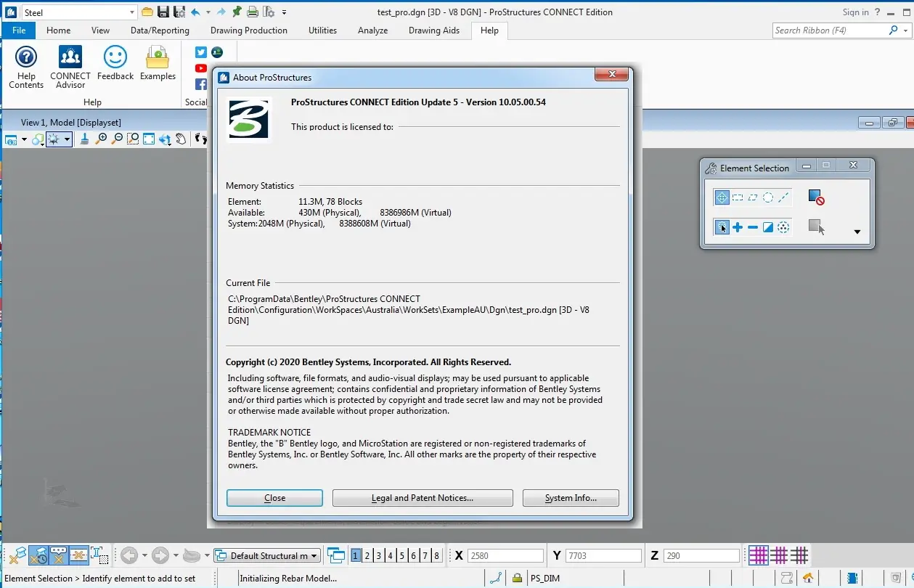
Task: Click the Zoom In magnifier
Action: [102, 139]
